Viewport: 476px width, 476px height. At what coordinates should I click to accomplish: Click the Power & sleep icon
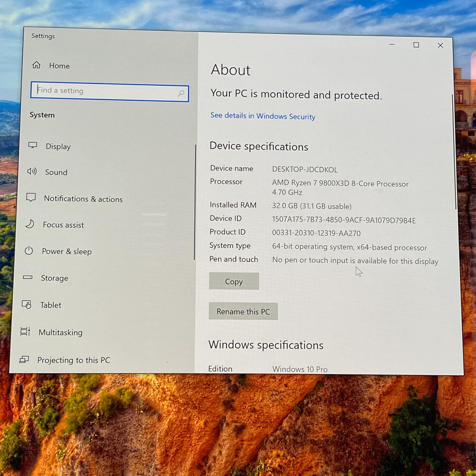[x=29, y=251]
